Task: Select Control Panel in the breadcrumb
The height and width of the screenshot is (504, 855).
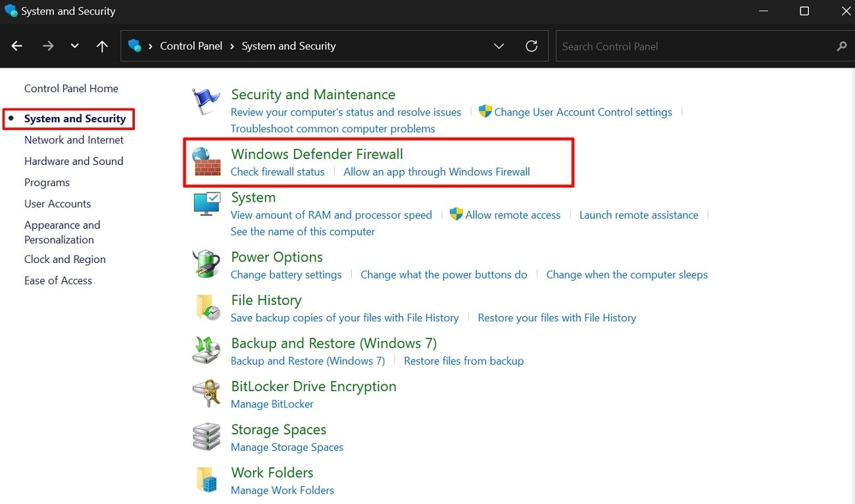Action: [x=191, y=46]
